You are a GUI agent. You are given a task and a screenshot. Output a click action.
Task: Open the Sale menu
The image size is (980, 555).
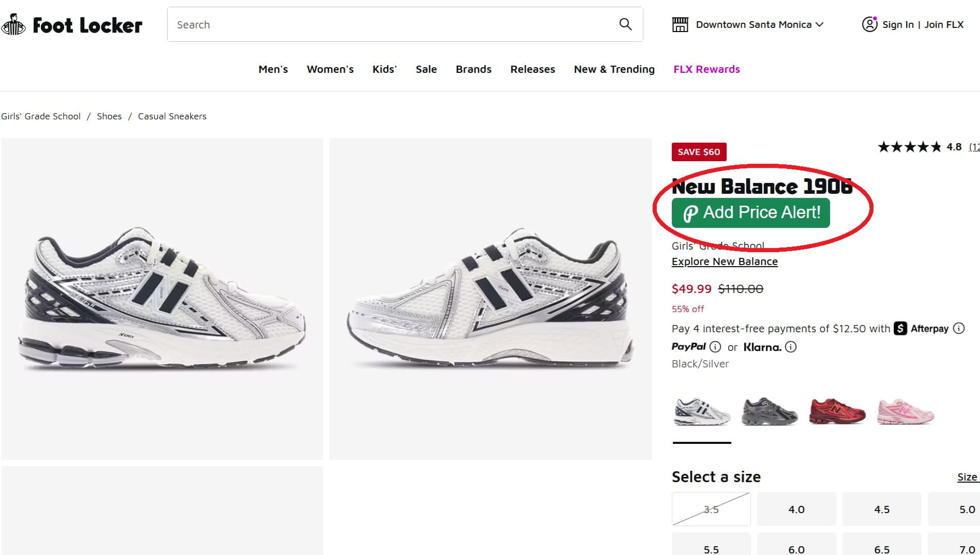(x=426, y=69)
